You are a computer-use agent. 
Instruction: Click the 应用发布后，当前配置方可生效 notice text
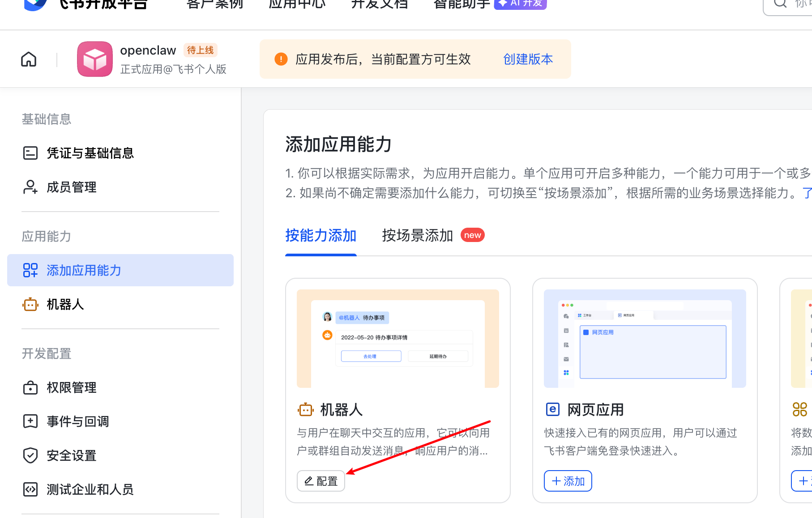(x=383, y=59)
